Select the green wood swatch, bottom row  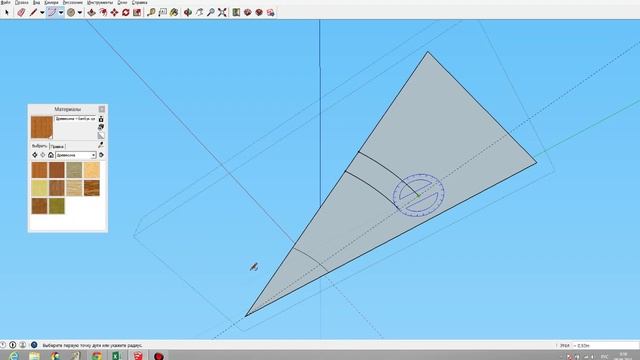click(x=57, y=206)
